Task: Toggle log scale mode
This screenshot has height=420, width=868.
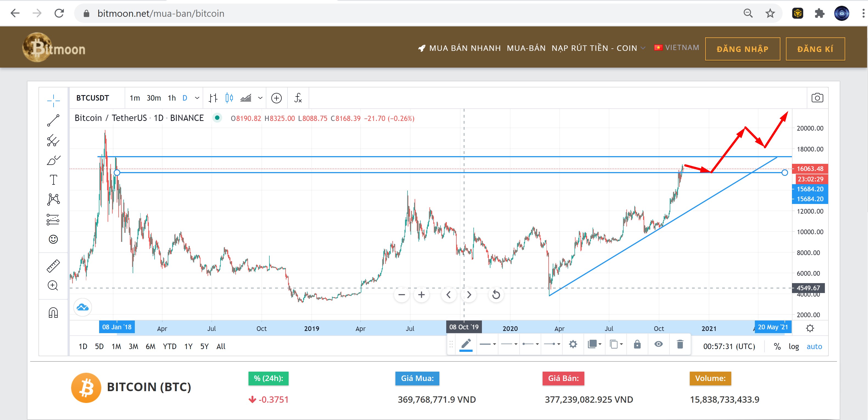Action: coord(794,346)
